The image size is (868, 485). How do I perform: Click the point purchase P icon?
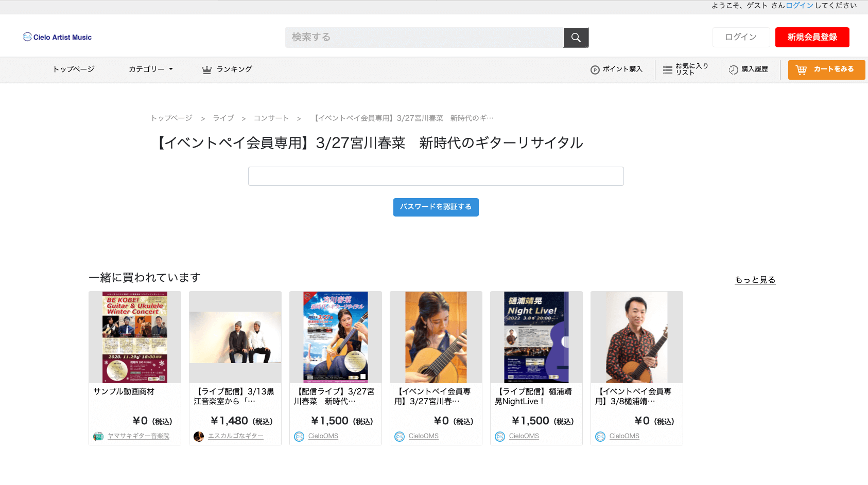tap(595, 69)
